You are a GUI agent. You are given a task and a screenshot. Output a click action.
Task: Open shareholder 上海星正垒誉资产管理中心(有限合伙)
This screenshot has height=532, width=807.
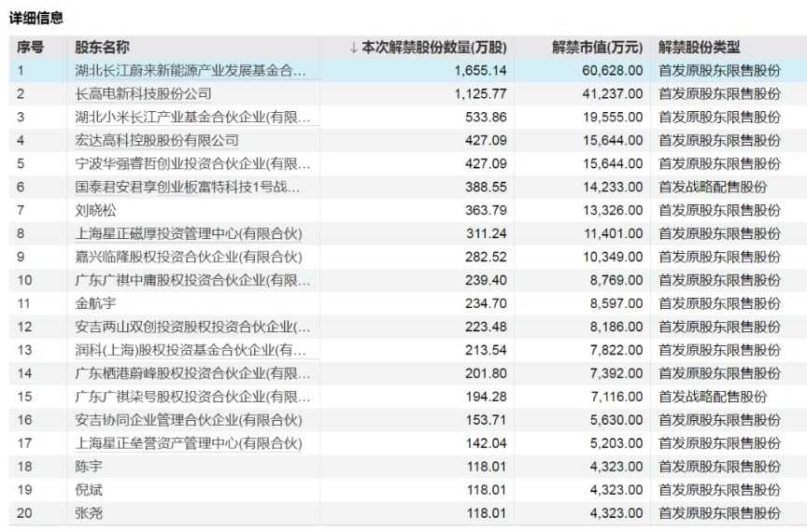[x=189, y=443]
